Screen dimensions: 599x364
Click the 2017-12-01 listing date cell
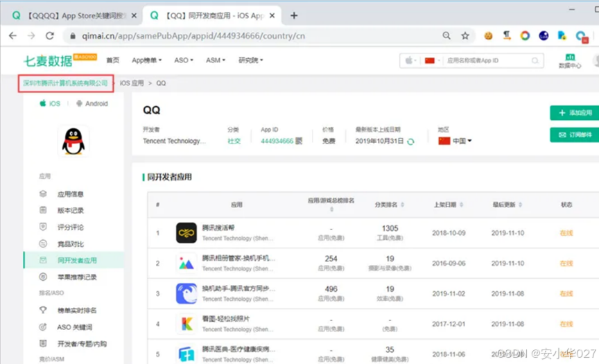449,324
